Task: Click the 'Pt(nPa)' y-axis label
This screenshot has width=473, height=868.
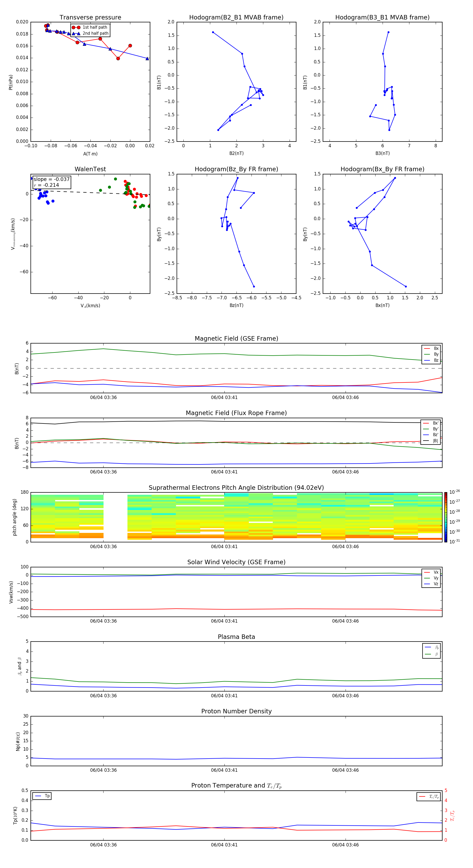Action: [x=11, y=82]
